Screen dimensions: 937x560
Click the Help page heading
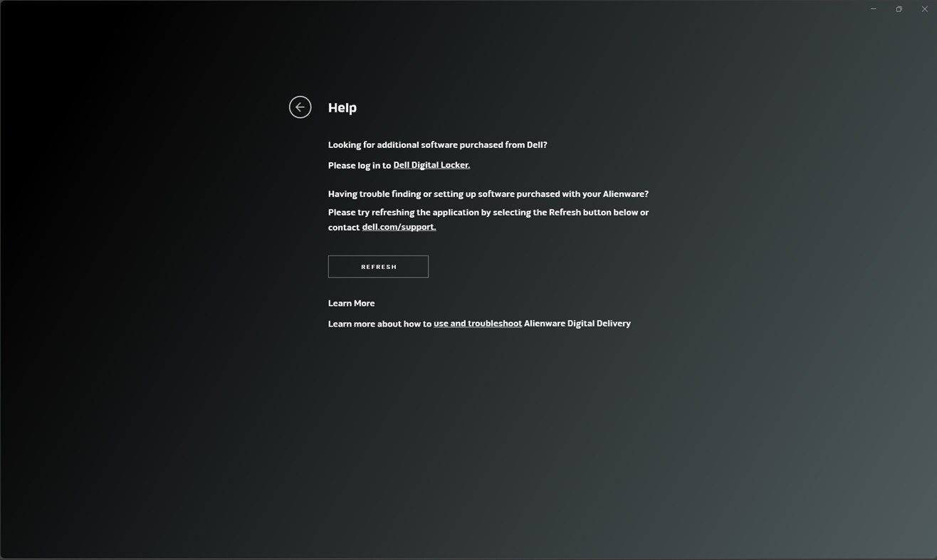(x=342, y=107)
